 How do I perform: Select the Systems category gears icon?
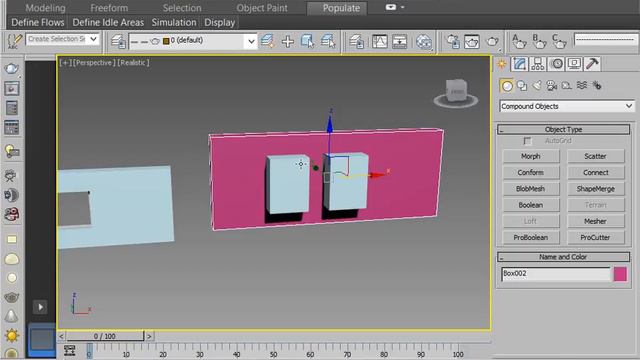click(x=597, y=86)
